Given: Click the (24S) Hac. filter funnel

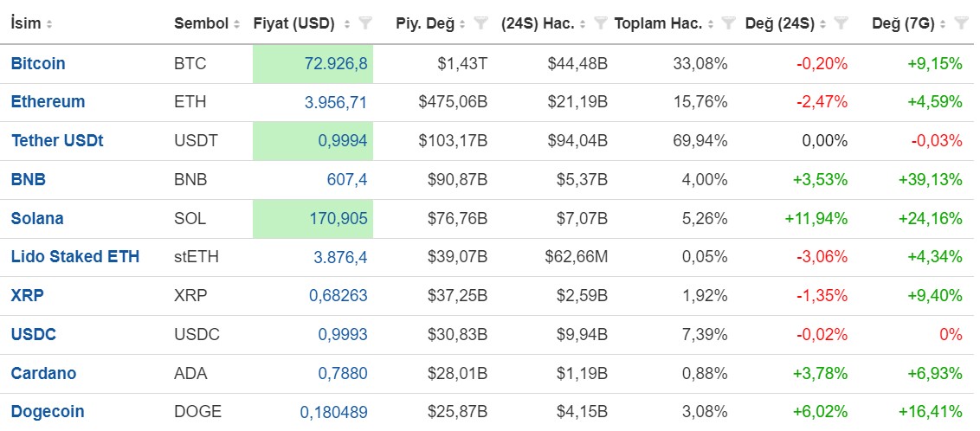Looking at the screenshot, I should tap(601, 24).
